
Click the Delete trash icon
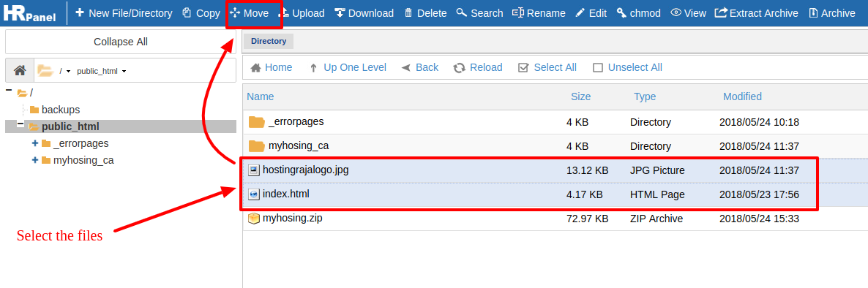point(408,12)
